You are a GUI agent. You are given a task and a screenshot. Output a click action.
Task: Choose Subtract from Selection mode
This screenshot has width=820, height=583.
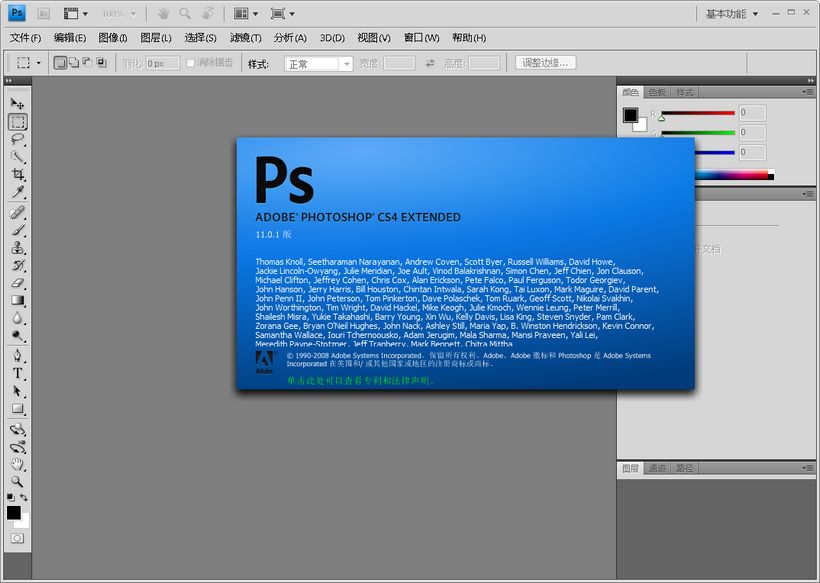87,63
